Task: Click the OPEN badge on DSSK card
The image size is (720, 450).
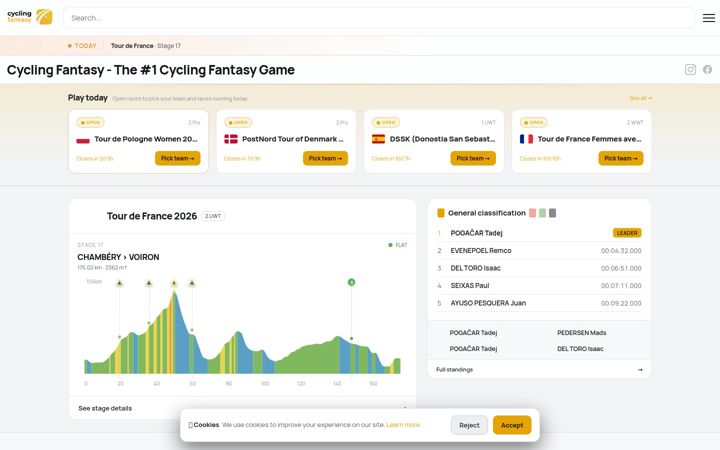Action: pyautogui.click(x=386, y=123)
